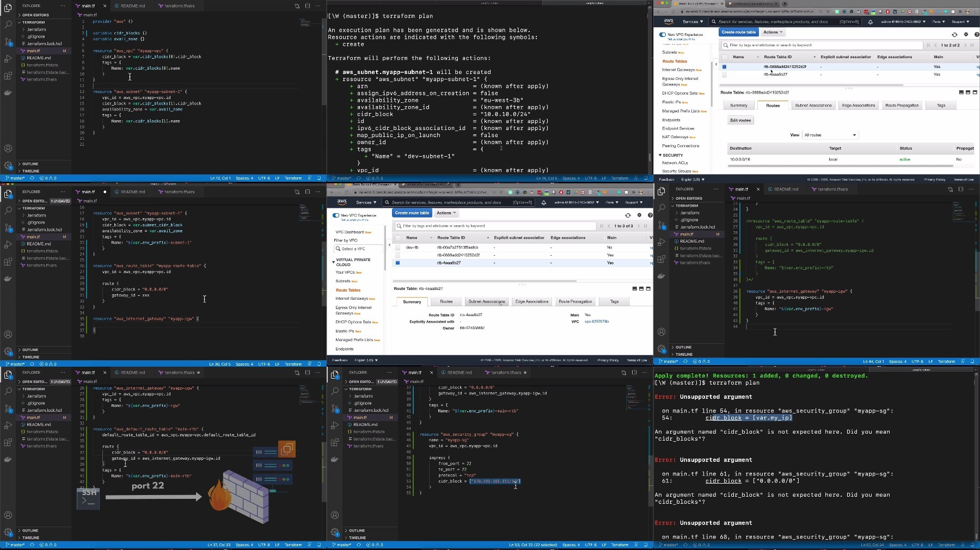Open Search icon in Ln 53 VS Code window
The width and height of the screenshot is (980, 550).
tap(335, 392)
